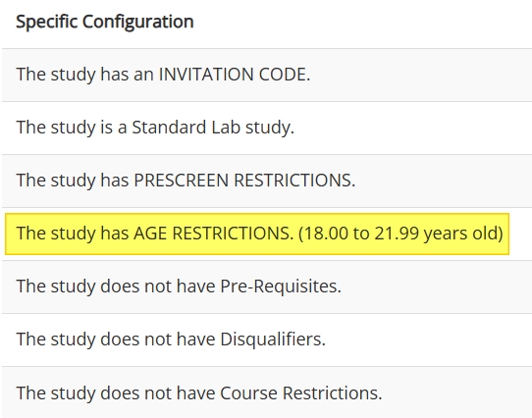Click 'does not have' in Disqualifiers row
532x418 pixels.
tap(158, 340)
